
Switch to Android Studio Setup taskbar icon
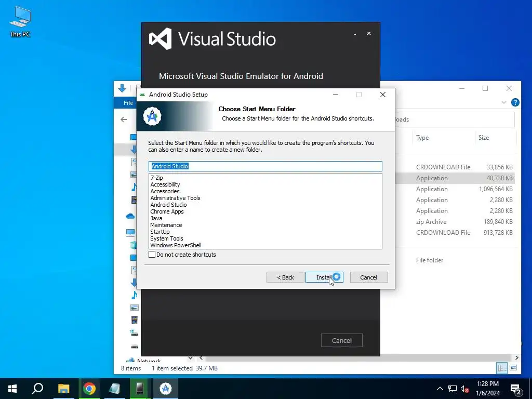pos(166,389)
